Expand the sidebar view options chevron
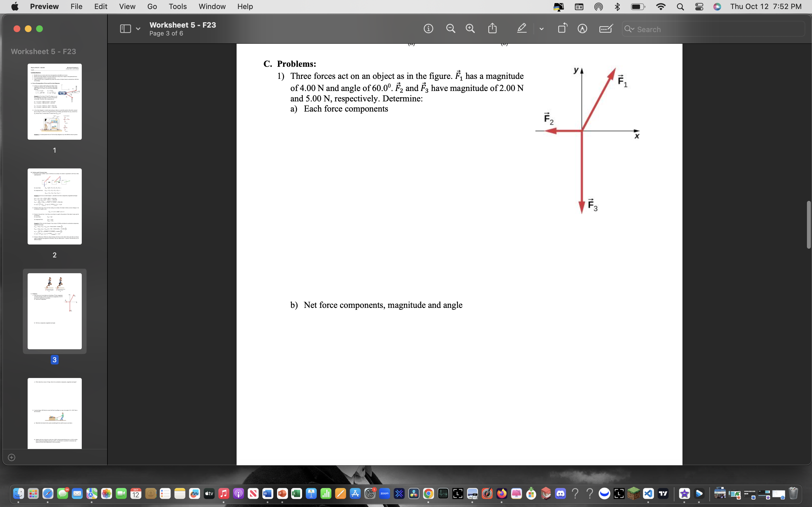The height and width of the screenshot is (507, 812). click(x=138, y=28)
